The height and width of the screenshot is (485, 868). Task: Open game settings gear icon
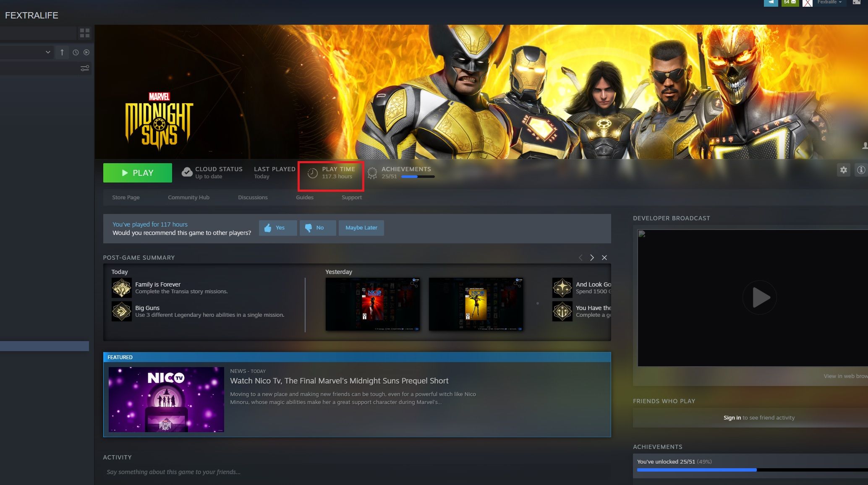tap(843, 170)
